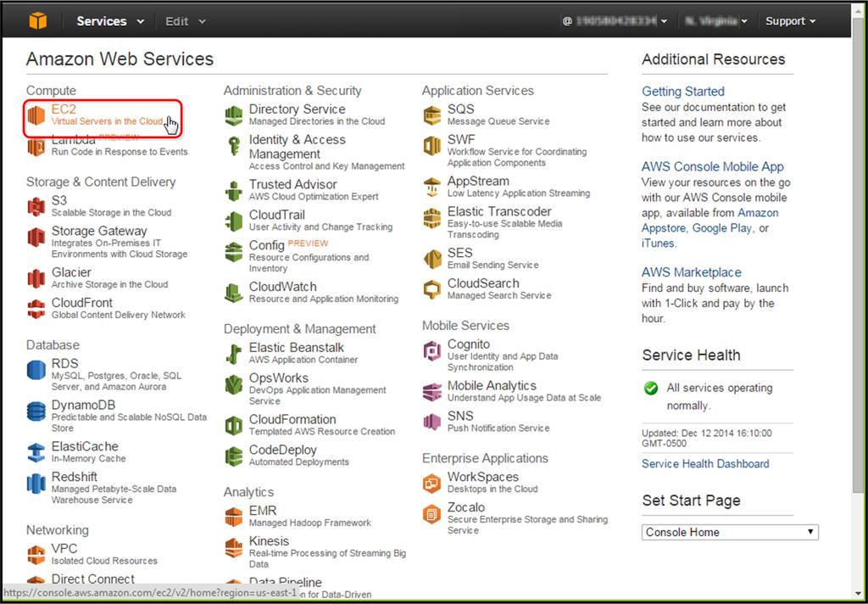Click the S3 bucket icon
Screen dimensions: 868x604
36,207
